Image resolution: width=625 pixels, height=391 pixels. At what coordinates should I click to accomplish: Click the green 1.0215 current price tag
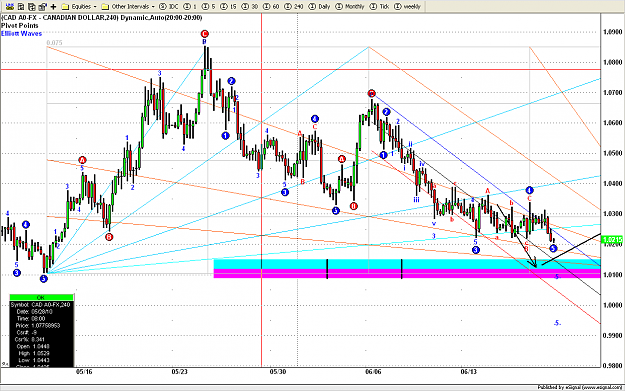click(612, 240)
